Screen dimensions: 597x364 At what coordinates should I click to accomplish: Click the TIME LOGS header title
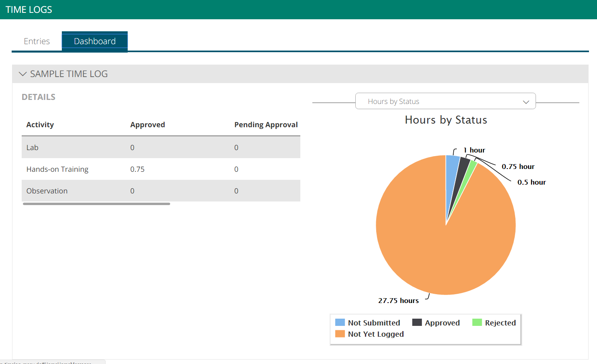tap(29, 9)
